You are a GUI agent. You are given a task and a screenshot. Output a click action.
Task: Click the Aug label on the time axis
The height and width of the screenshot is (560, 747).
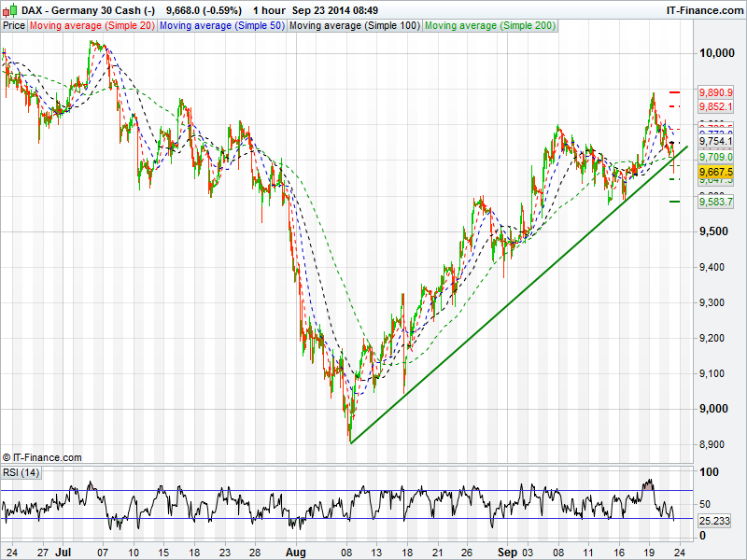296,553
